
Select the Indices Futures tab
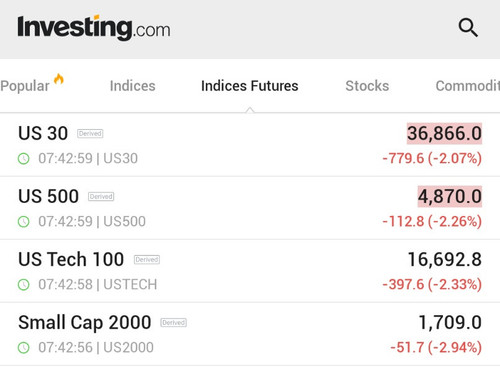point(250,86)
